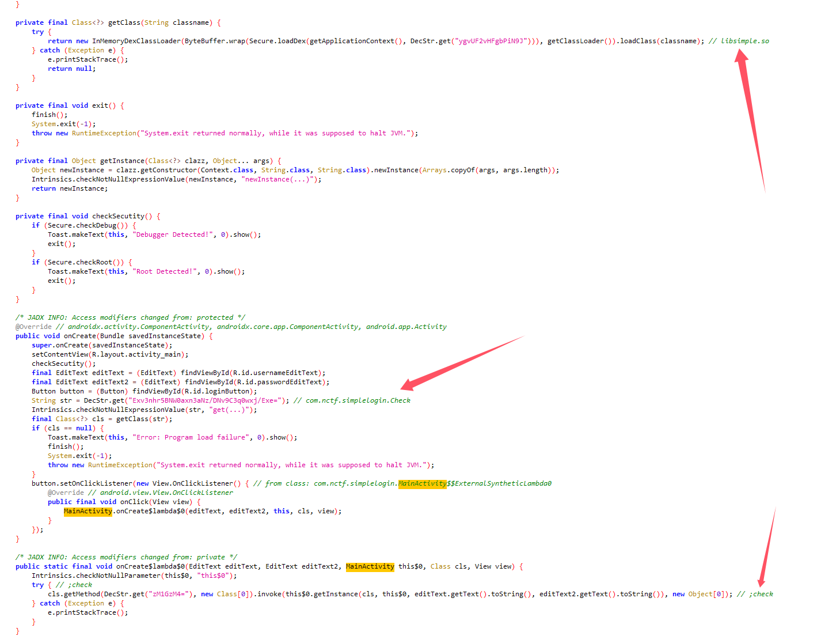Image resolution: width=840 pixels, height=636 pixels.
Task: Click the libsimple.so comment text
Action: tap(744, 41)
